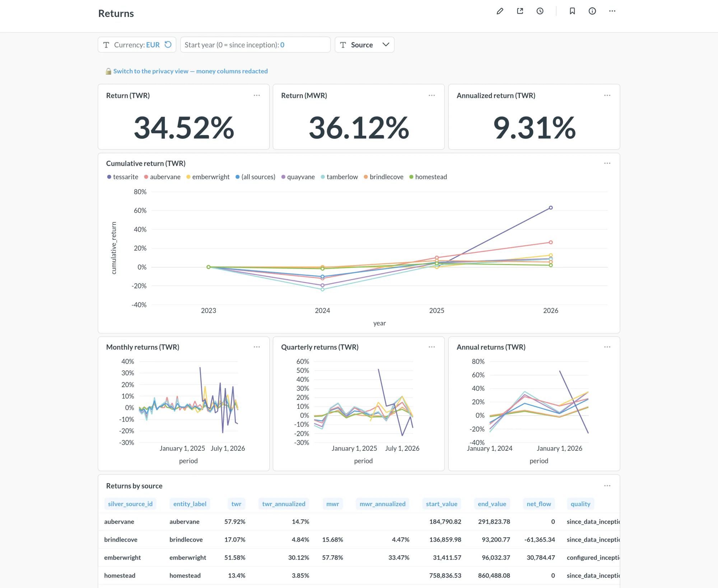Image resolution: width=718 pixels, height=588 pixels.
Task: Toggle (all sources) series in legend
Action: pyautogui.click(x=255, y=177)
